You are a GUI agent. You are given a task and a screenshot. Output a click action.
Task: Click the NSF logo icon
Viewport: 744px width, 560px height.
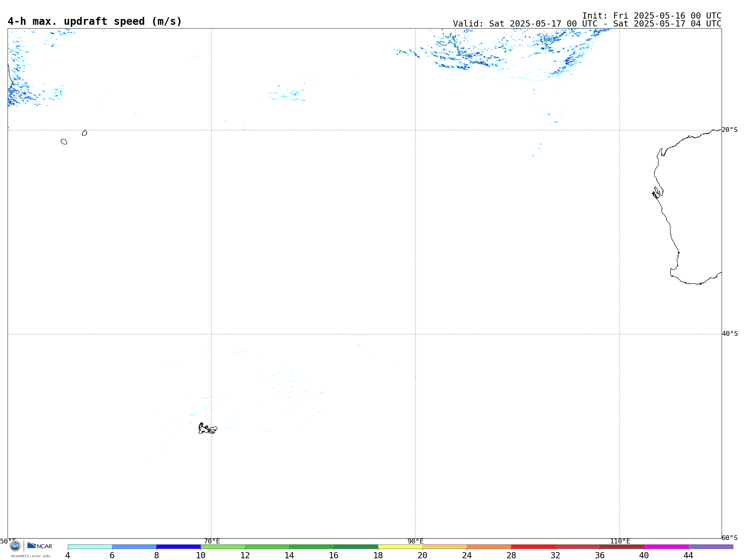tap(15, 546)
